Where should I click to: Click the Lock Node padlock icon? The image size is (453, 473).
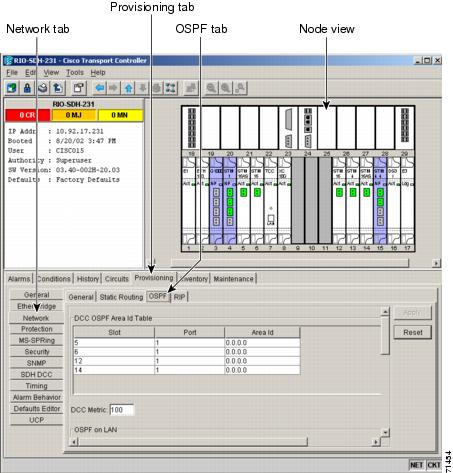(27, 88)
